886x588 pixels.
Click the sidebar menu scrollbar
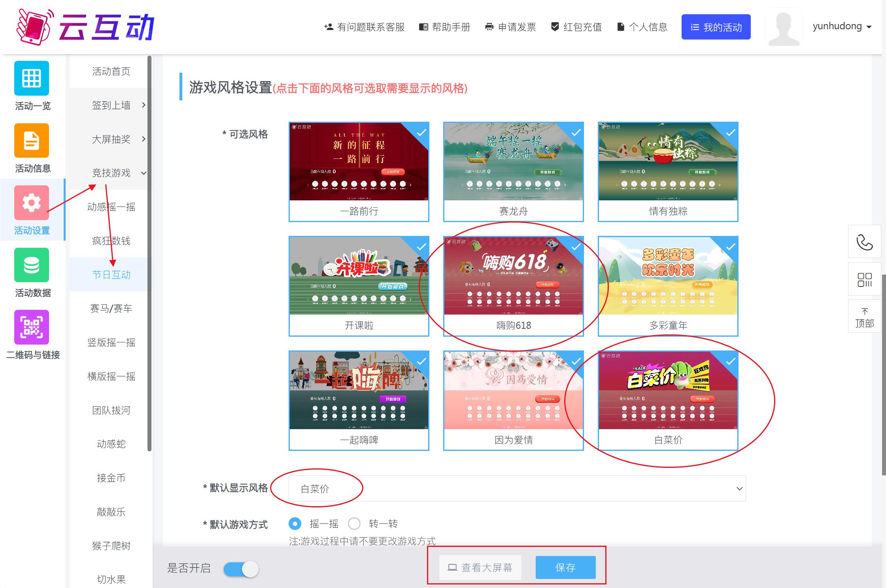[149, 253]
